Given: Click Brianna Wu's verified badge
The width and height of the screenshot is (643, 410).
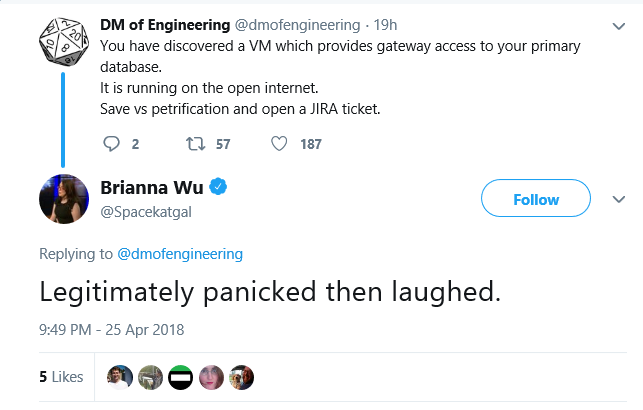Looking at the screenshot, I should (218, 187).
